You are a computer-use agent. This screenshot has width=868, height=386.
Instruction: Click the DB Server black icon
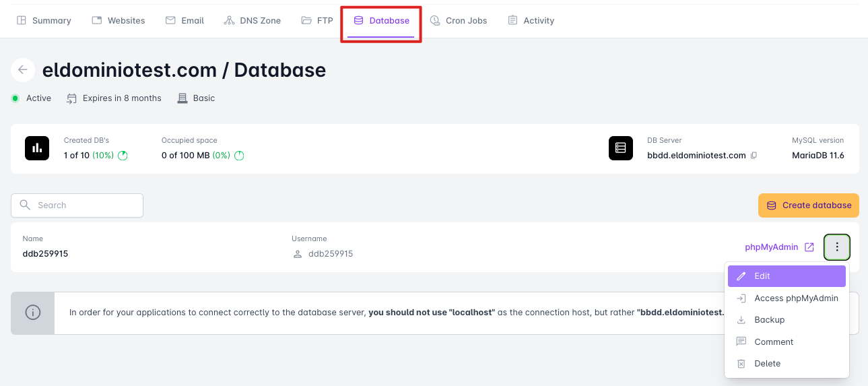(x=621, y=148)
